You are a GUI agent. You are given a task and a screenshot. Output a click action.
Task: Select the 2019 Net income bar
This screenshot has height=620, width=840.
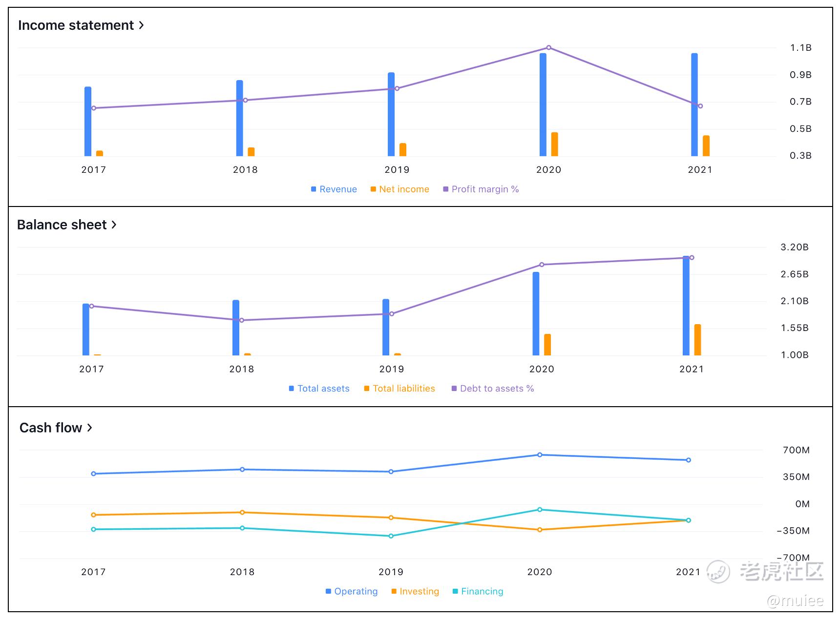(403, 150)
